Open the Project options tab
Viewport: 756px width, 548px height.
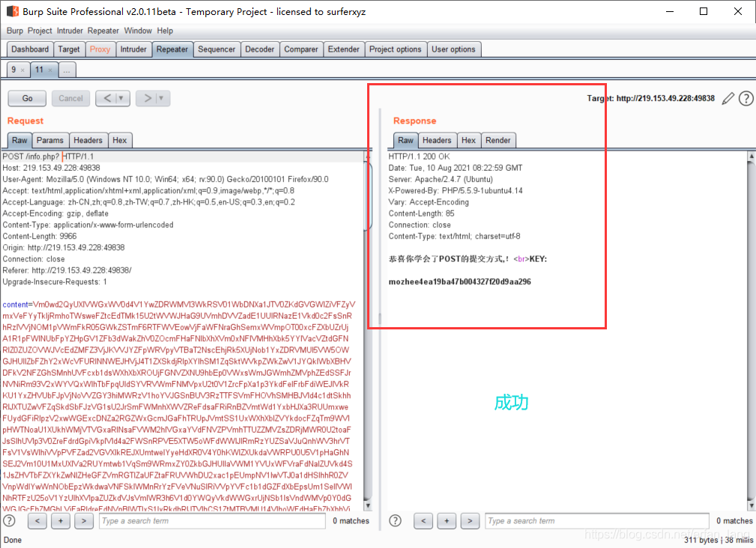click(396, 49)
